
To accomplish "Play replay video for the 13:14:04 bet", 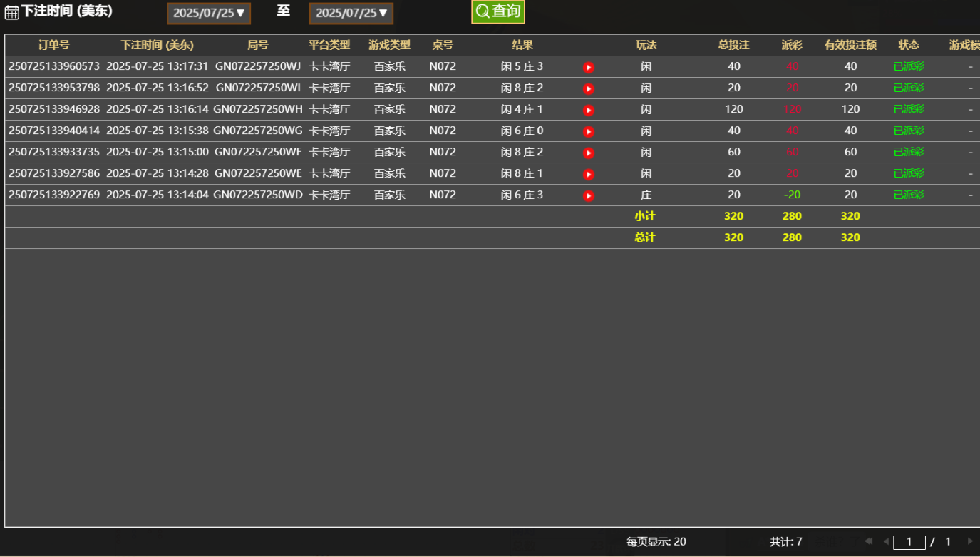I will point(588,195).
